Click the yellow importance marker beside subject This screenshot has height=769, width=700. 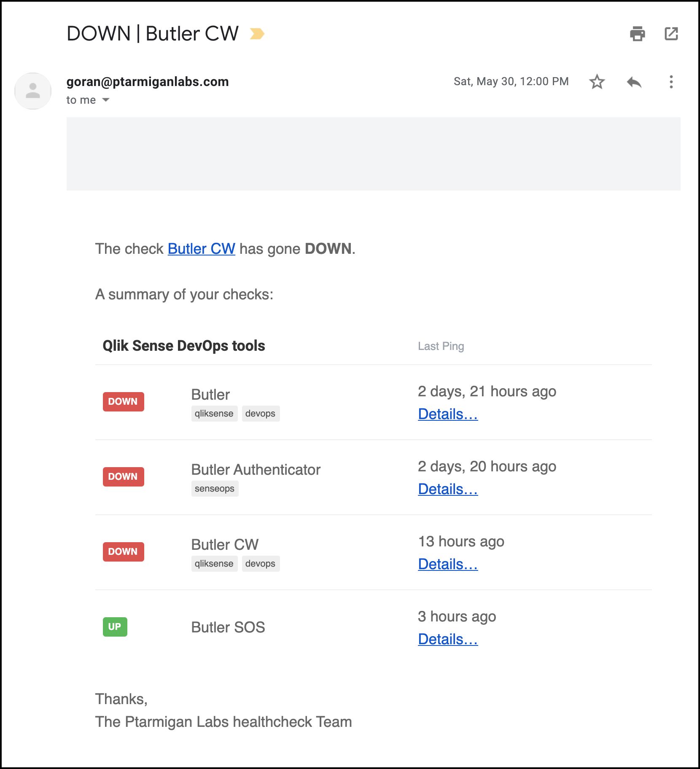point(257,34)
